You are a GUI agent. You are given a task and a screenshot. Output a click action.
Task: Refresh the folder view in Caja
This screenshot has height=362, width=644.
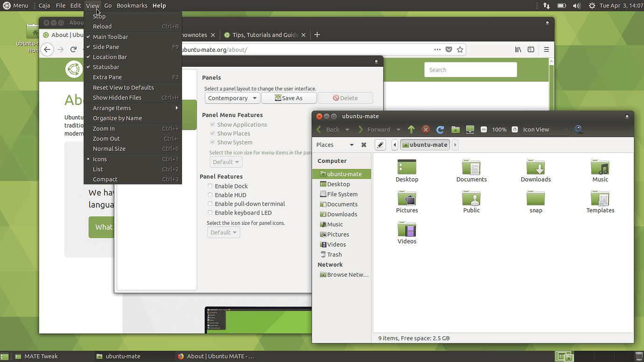click(440, 129)
